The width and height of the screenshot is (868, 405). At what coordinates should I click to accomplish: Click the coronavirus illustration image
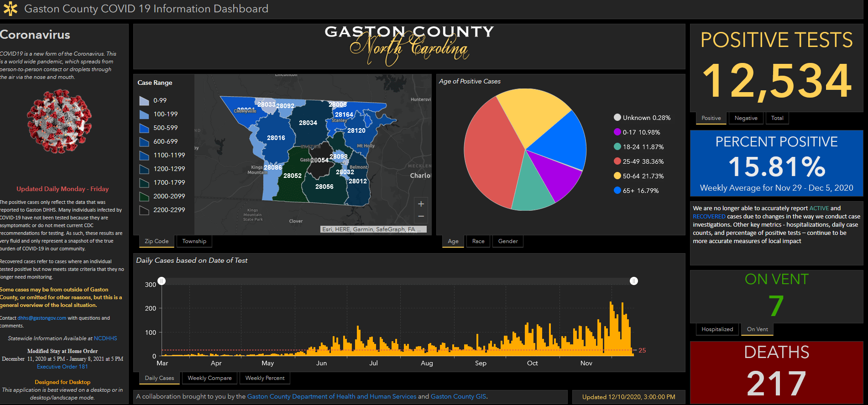[59, 121]
